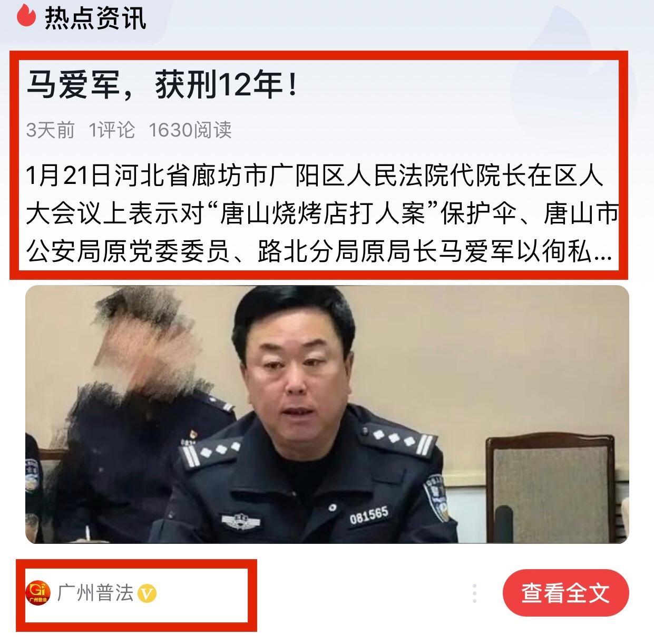Open the three-dot more options menu
654x644 pixels.
coord(474,593)
